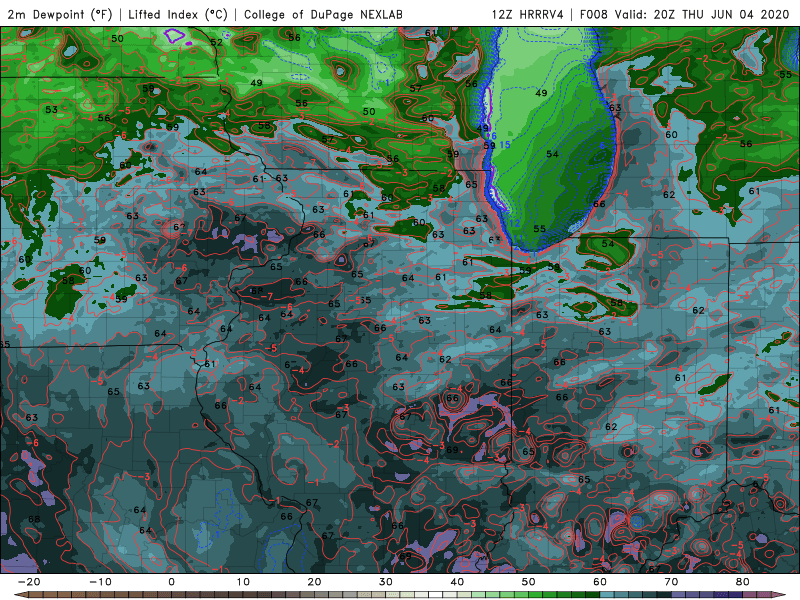The height and width of the screenshot is (600, 800).
Task: Click the 30 tick label on the color scale
Action: [386, 582]
